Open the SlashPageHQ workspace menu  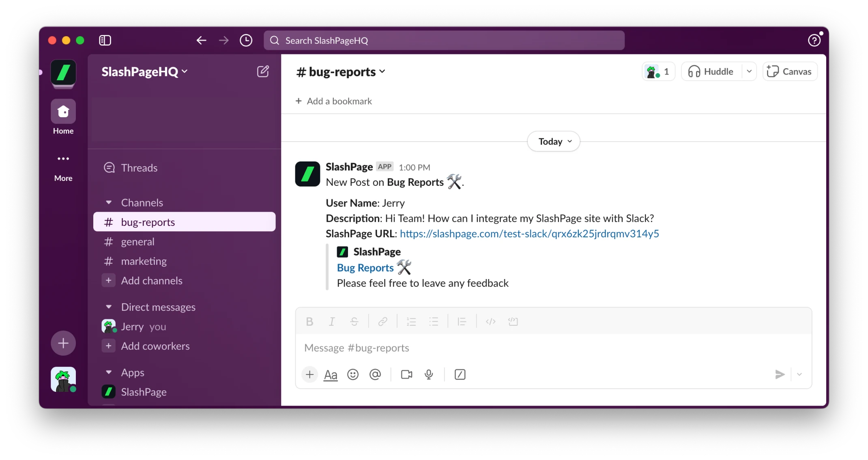coord(144,72)
